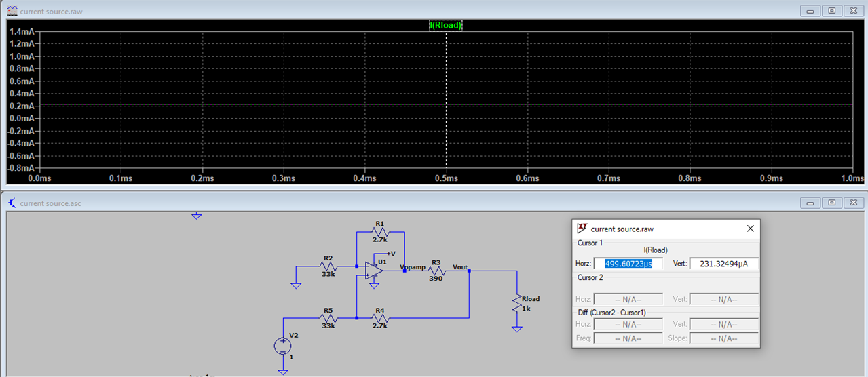Select the R5 33k resistor

coord(328,317)
